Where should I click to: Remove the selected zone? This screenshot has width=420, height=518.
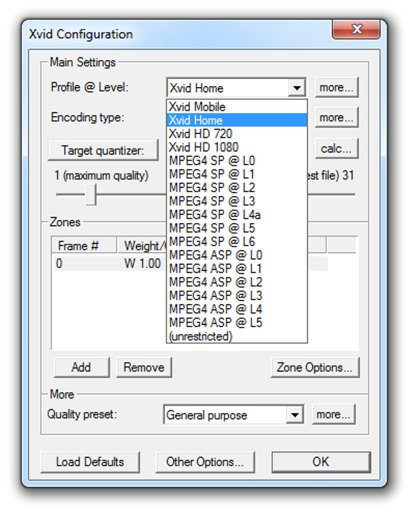(x=144, y=367)
